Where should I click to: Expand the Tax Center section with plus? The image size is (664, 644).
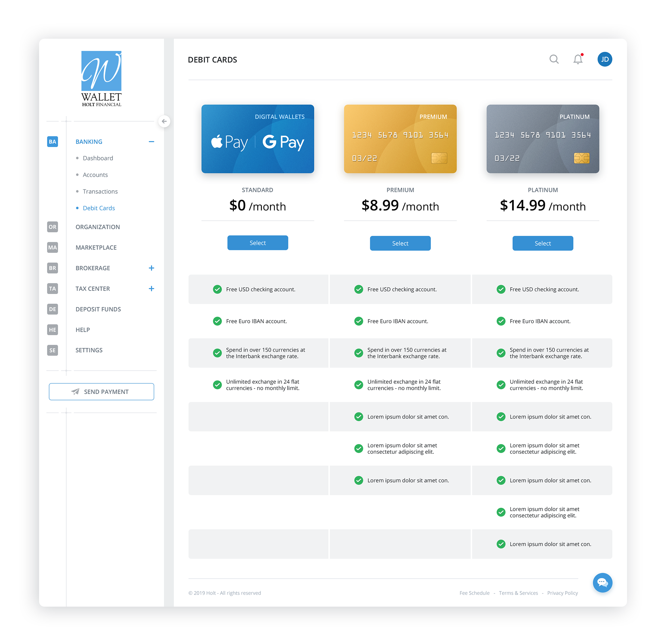tap(151, 288)
